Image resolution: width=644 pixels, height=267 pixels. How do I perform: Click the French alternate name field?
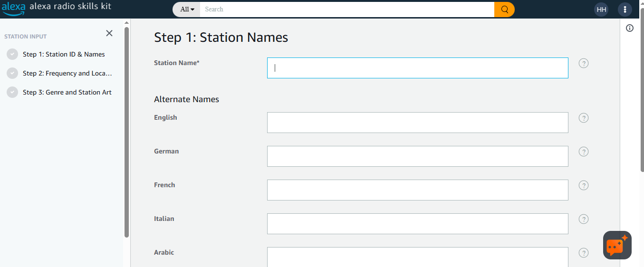[x=417, y=190]
